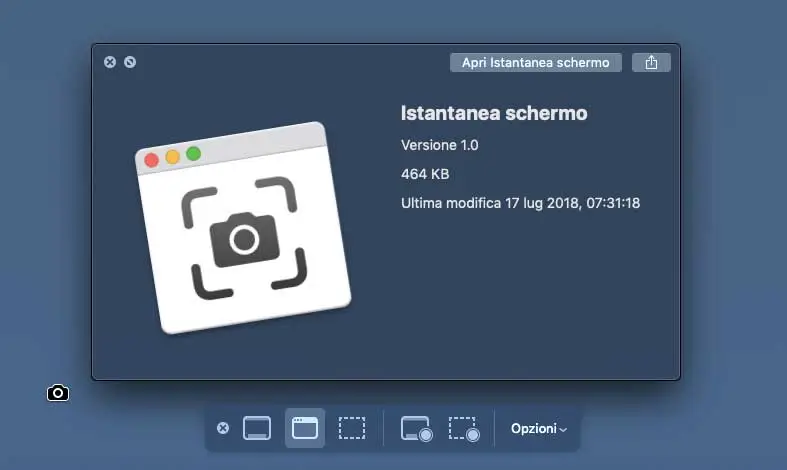Open the Opzioni dropdown menu
Image resolution: width=787 pixels, height=470 pixels.
pyautogui.click(x=539, y=429)
